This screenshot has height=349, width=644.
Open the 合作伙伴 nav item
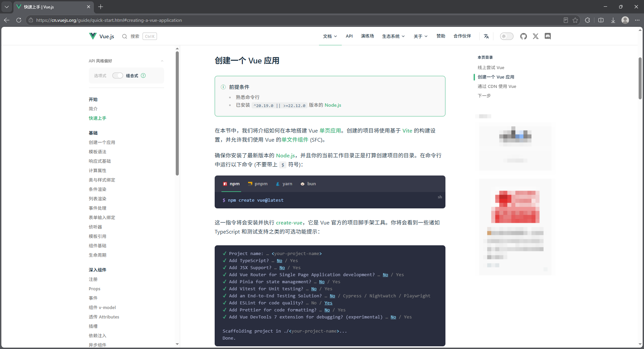click(x=462, y=36)
